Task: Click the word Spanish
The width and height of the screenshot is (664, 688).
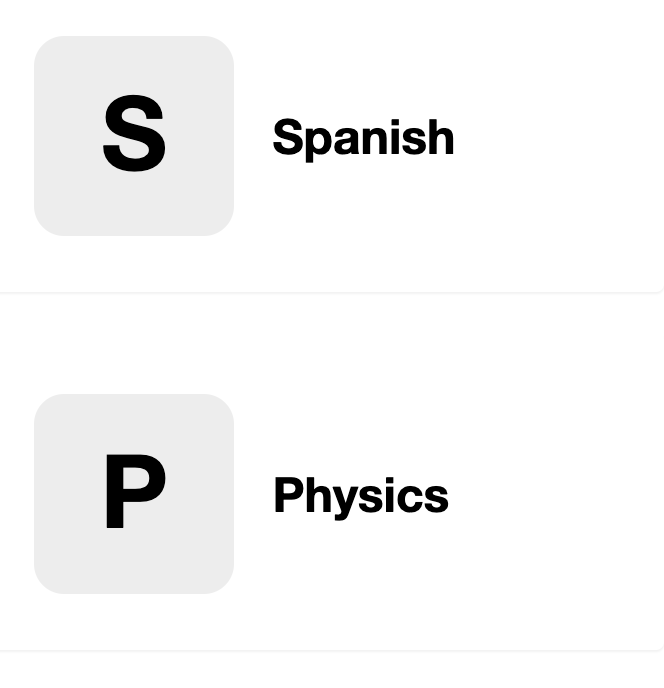Action: 363,138
